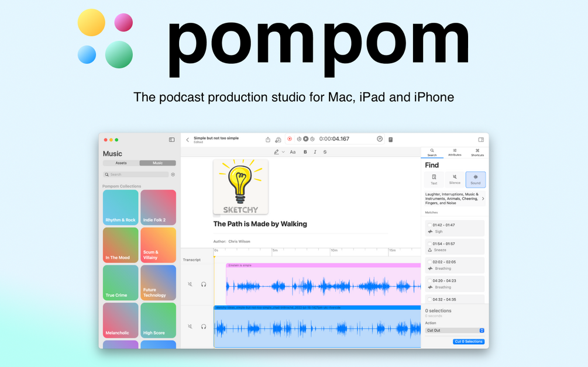Switch to the Shortcuts tab
The image size is (588, 367).
477,153
